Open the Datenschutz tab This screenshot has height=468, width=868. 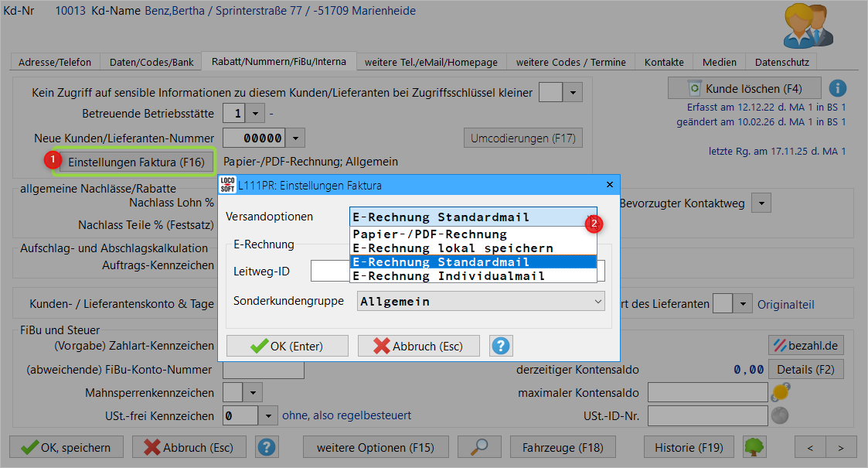782,62
